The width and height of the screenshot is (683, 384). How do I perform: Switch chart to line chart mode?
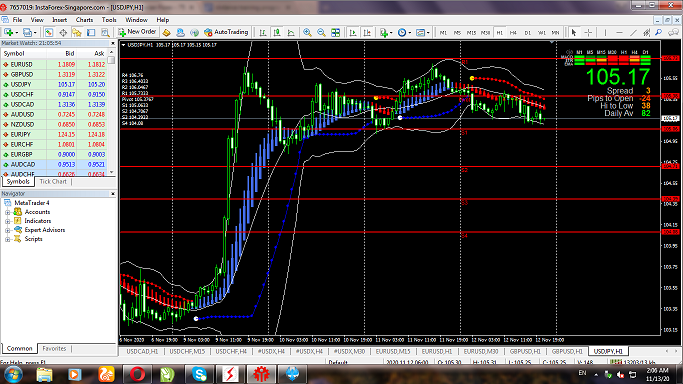coord(291,32)
